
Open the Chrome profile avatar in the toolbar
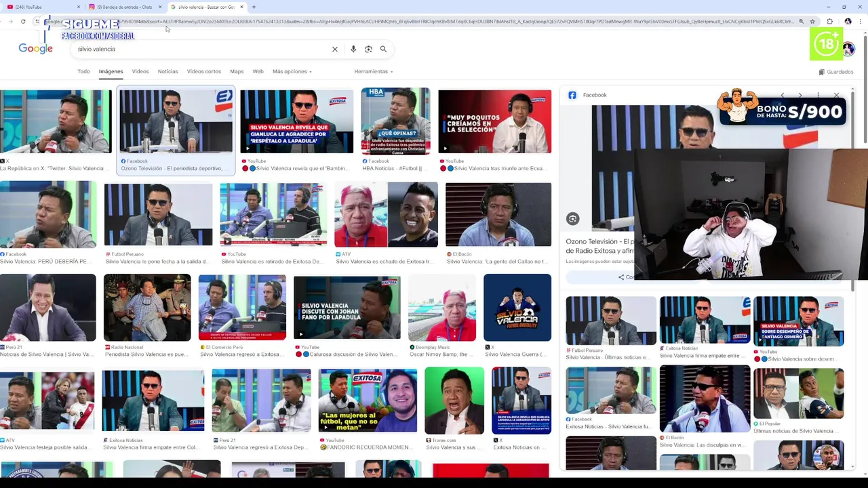click(848, 22)
